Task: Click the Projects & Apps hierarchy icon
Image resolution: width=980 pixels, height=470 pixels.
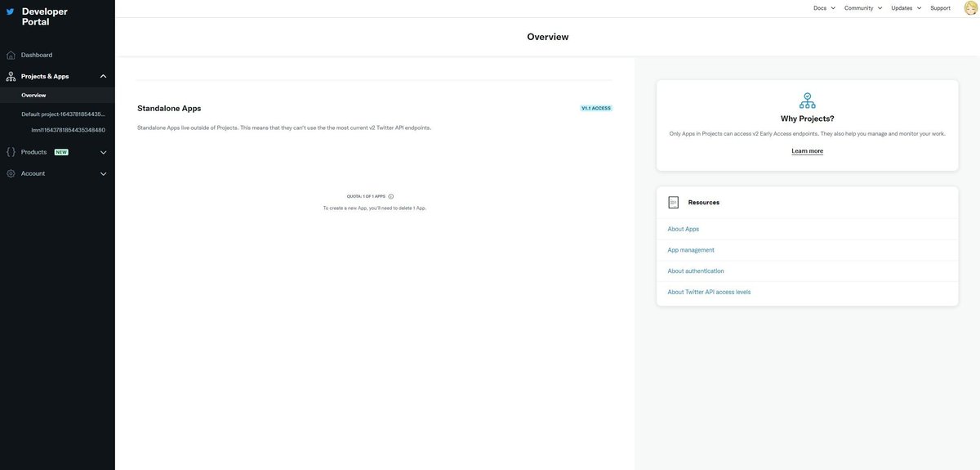Action: (11, 76)
